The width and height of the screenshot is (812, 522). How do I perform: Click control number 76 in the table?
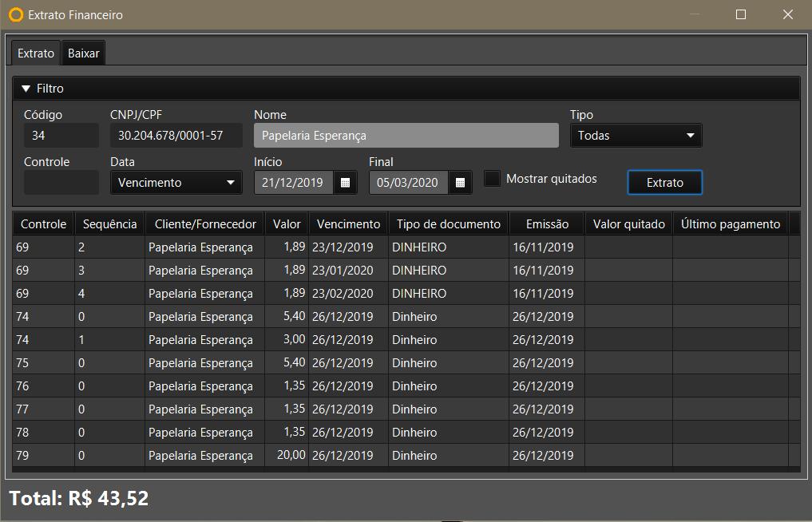[22, 386]
